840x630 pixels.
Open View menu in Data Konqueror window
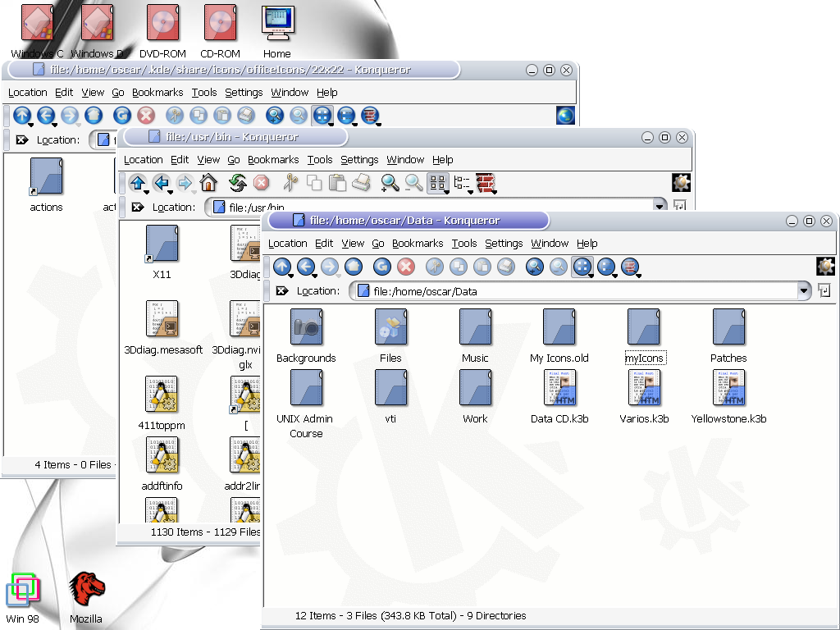pyautogui.click(x=353, y=243)
